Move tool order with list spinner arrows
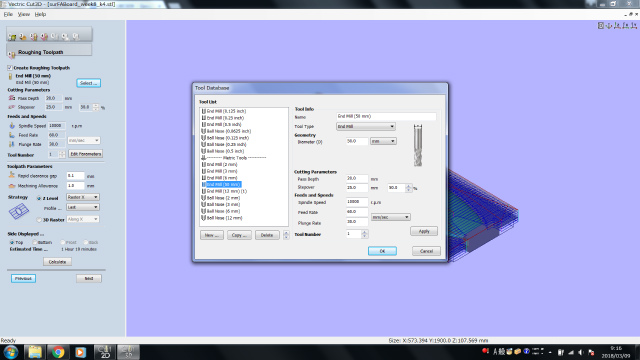The width and height of the screenshot is (640, 360). 286,235
